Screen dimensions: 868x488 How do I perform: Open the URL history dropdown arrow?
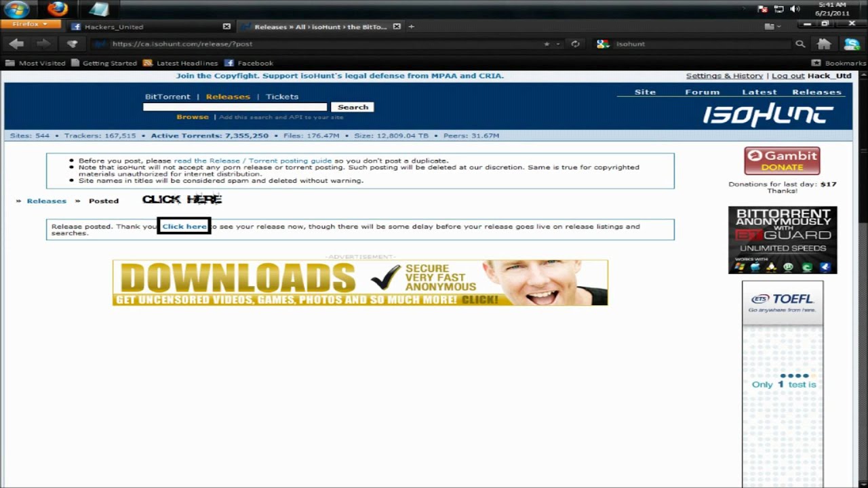(x=558, y=44)
